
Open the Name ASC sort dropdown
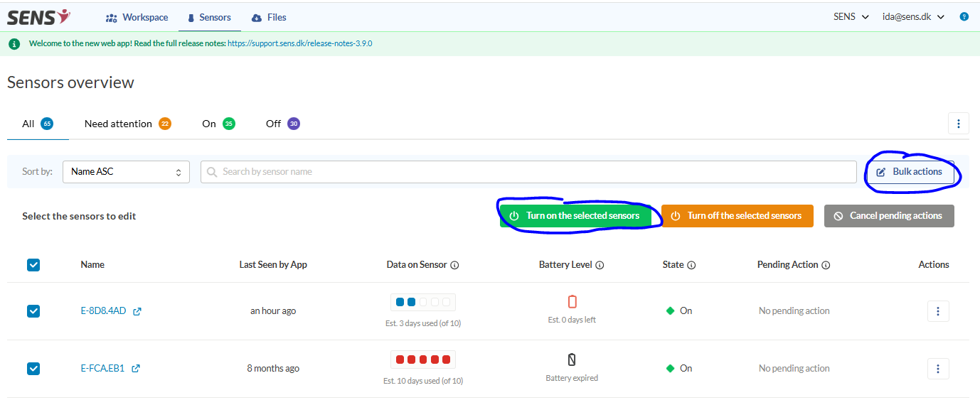click(x=126, y=172)
